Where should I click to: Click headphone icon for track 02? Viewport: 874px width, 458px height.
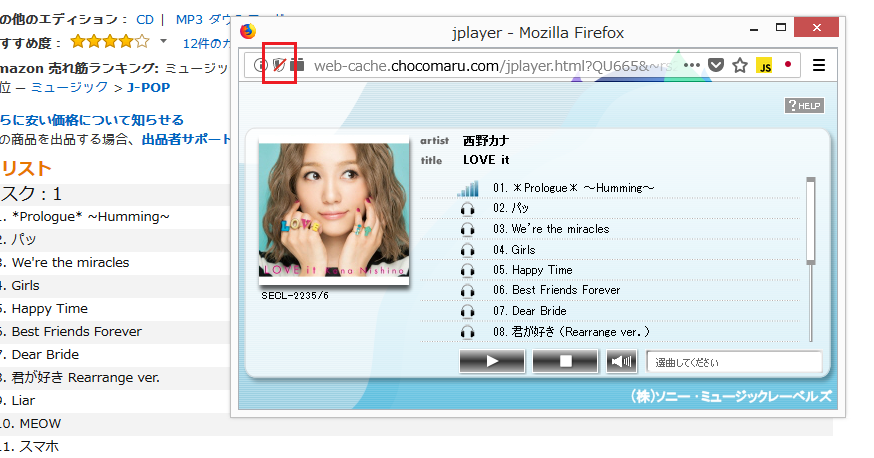tap(467, 209)
